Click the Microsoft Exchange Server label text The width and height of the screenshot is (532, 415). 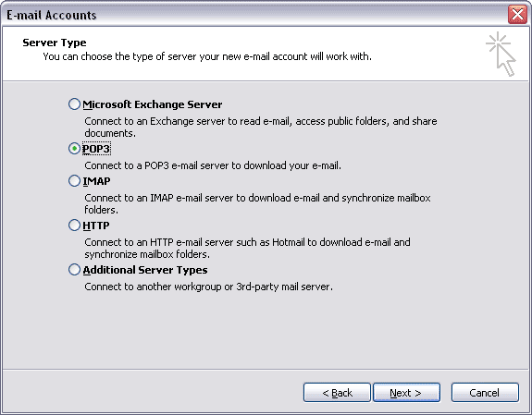point(153,104)
